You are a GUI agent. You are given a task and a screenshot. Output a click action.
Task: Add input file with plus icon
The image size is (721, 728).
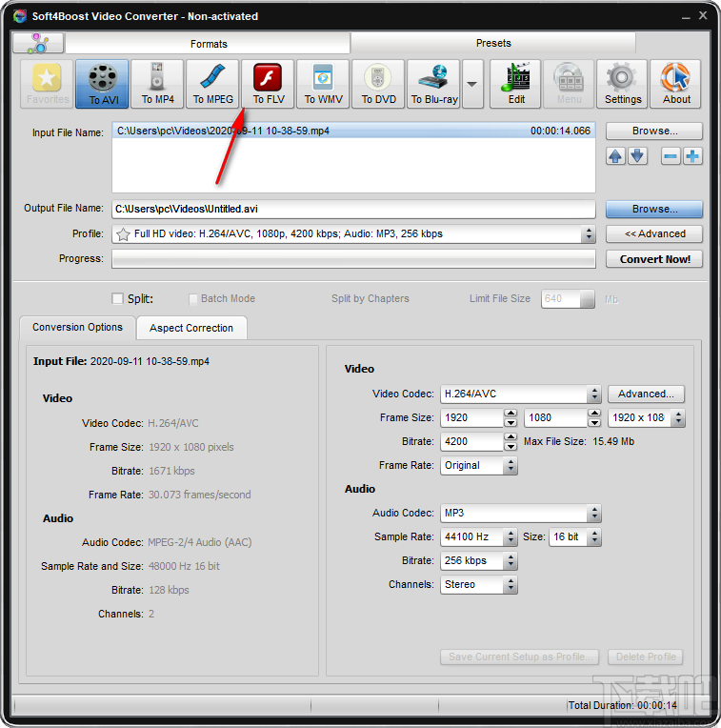tap(692, 156)
